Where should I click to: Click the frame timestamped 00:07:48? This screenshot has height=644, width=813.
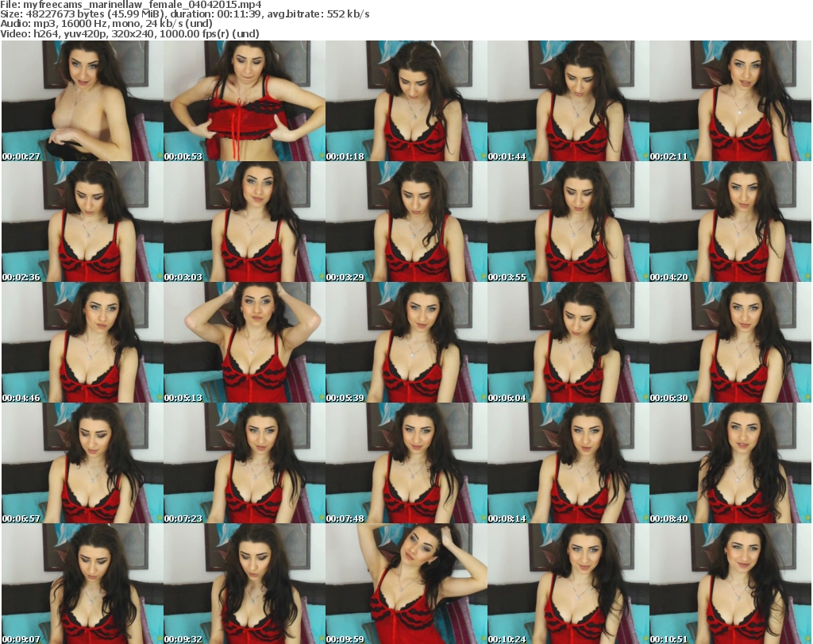[406, 463]
